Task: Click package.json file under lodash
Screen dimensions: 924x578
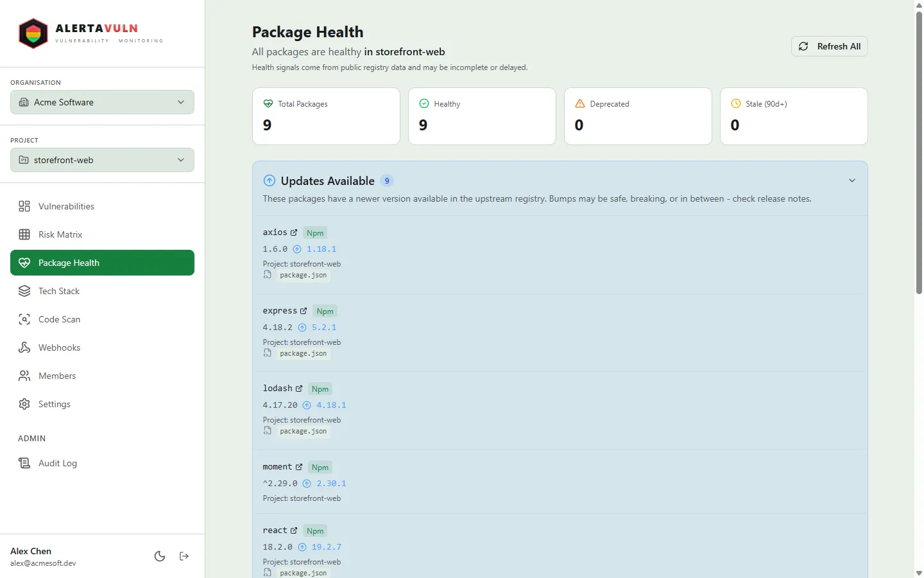Action: [304, 431]
